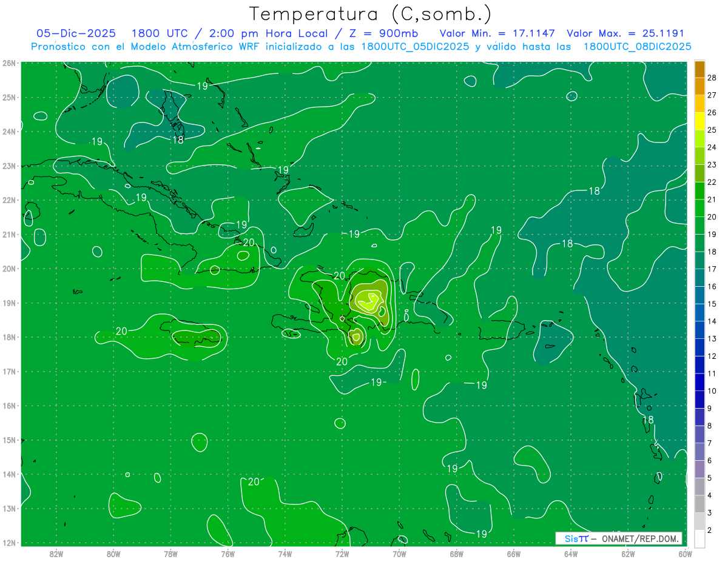Click the purple color bar segment between 6 and 7
This screenshot has width=728, height=562.
pyautogui.click(x=699, y=452)
